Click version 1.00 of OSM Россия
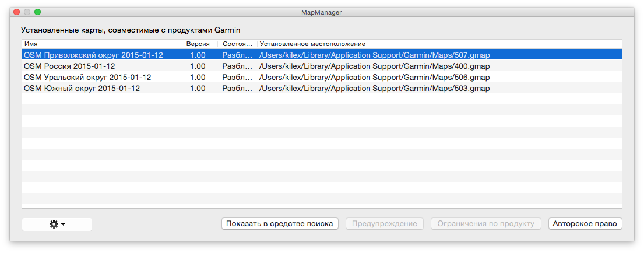 [198, 66]
